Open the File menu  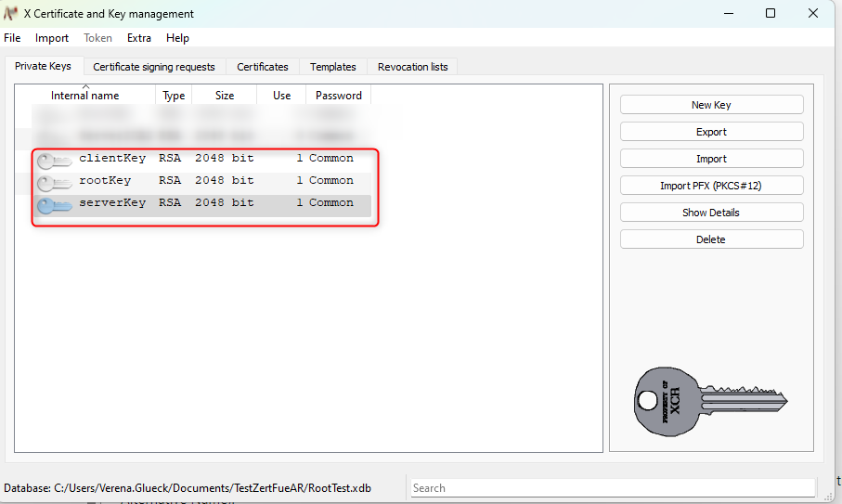tap(12, 38)
